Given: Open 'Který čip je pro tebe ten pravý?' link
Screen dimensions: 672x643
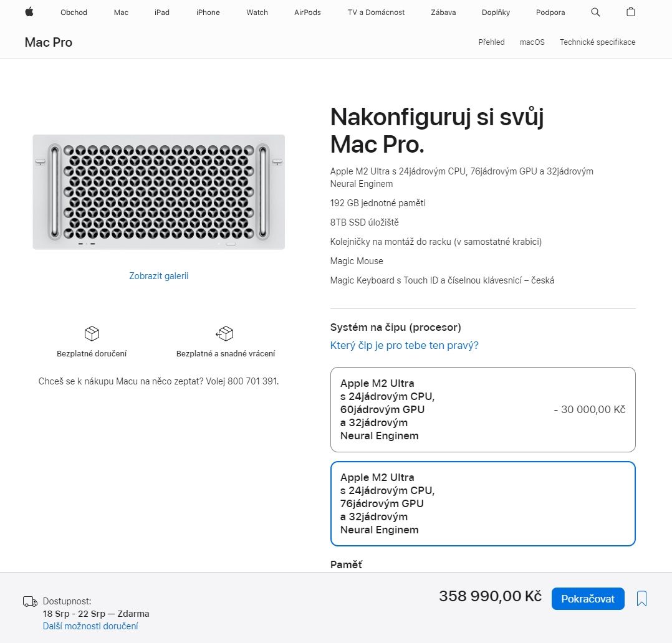Looking at the screenshot, I should (x=404, y=345).
